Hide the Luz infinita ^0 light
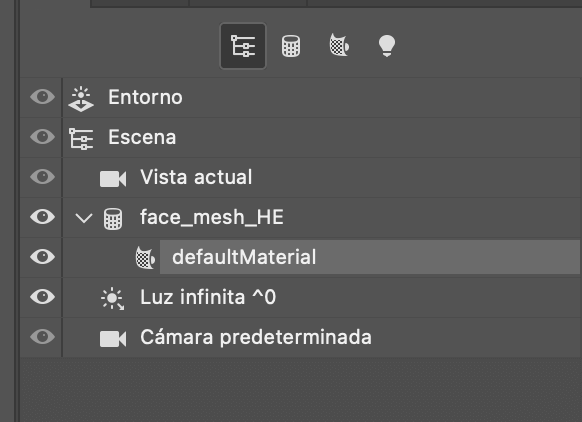 click(x=43, y=297)
